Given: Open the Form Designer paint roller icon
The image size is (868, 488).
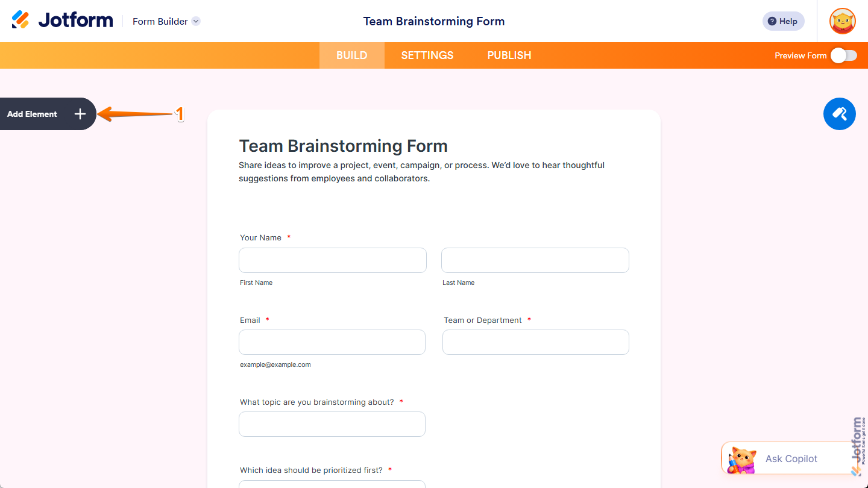Looking at the screenshot, I should pos(840,114).
